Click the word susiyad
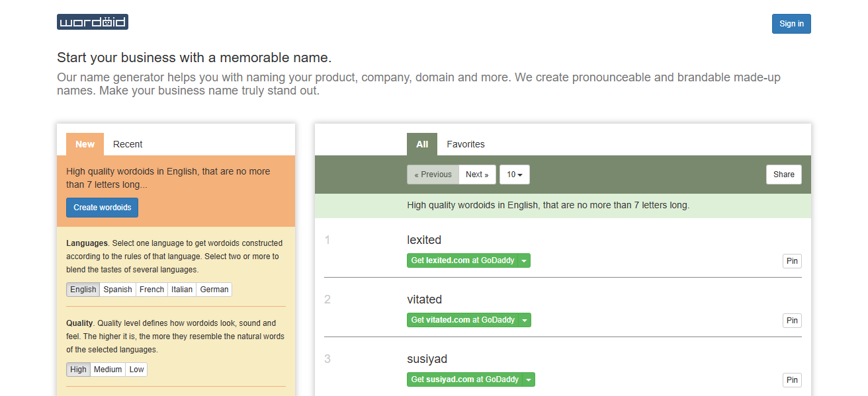The height and width of the screenshot is (396, 868). click(x=427, y=359)
